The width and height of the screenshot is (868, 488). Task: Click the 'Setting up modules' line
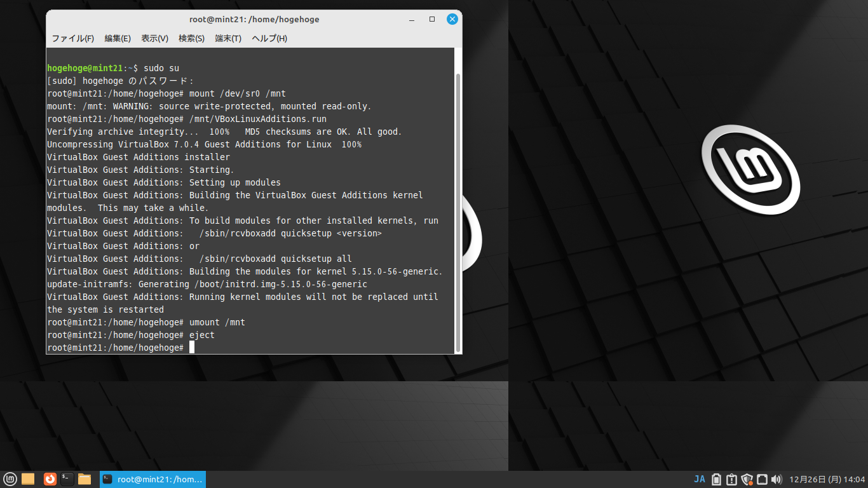[x=164, y=182]
